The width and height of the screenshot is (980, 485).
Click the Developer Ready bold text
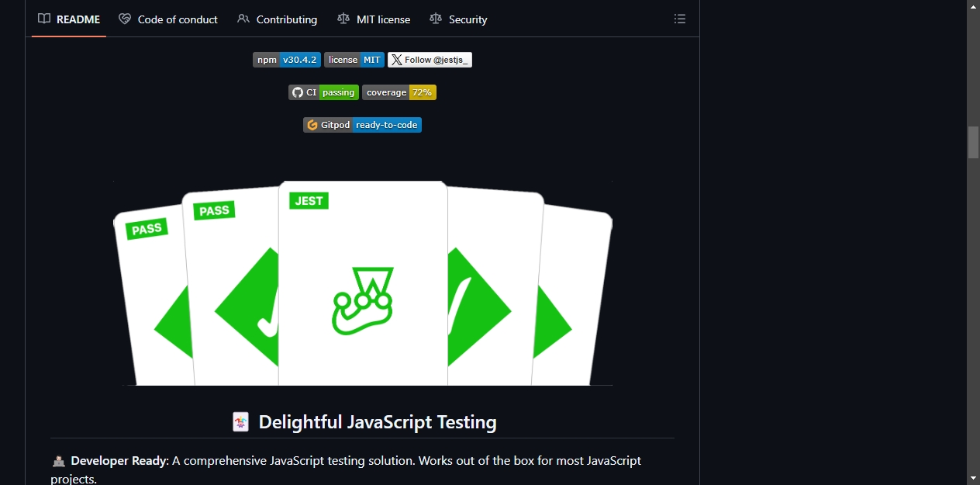pyautogui.click(x=119, y=460)
